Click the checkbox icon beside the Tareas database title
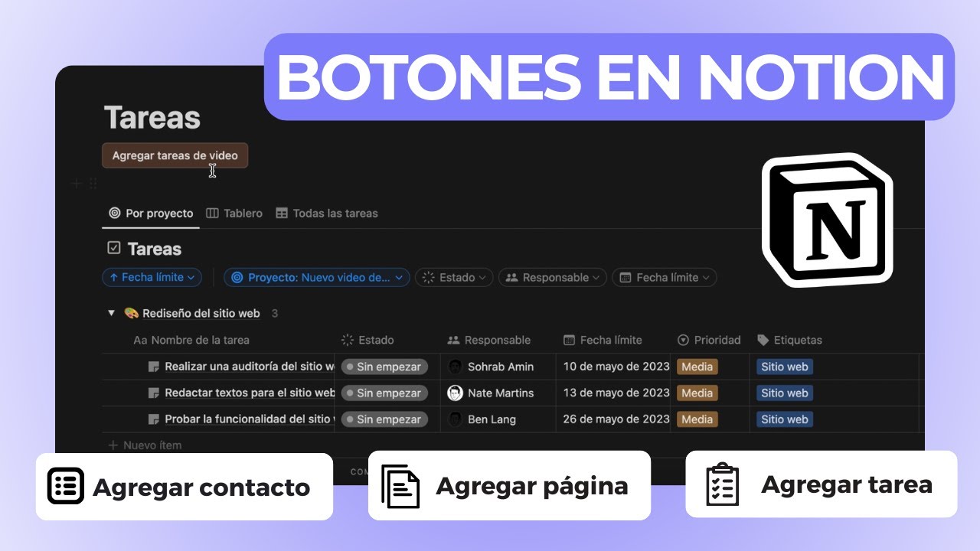980x551 pixels. click(x=114, y=248)
